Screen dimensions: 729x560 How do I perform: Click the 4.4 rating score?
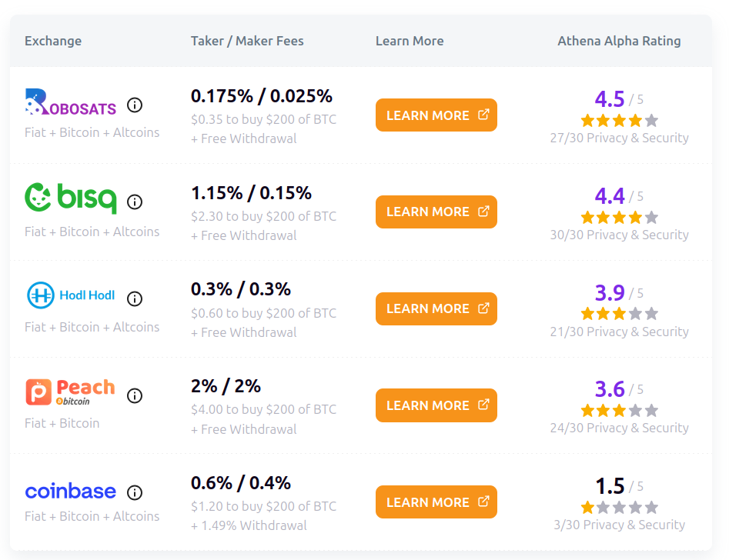tap(610, 195)
